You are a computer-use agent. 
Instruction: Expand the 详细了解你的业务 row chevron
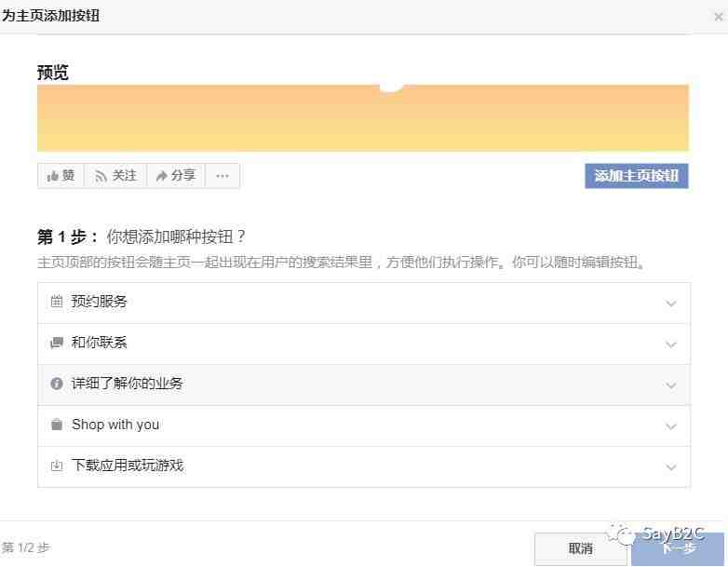(x=671, y=385)
